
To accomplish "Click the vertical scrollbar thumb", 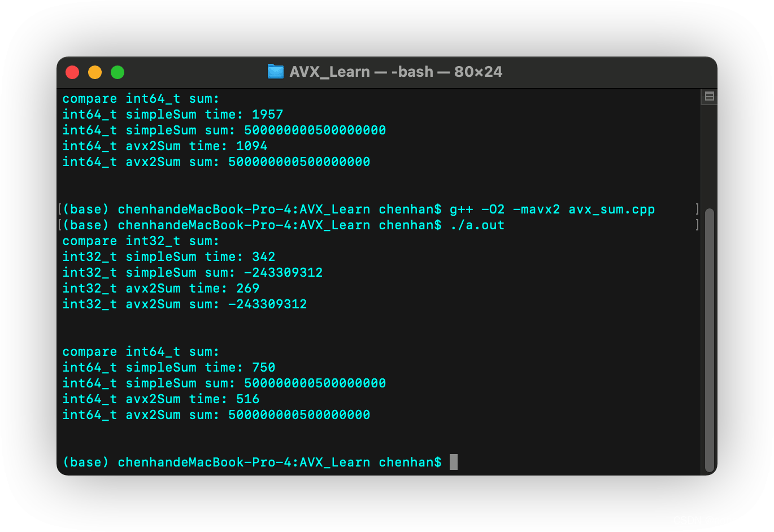I will (710, 339).
